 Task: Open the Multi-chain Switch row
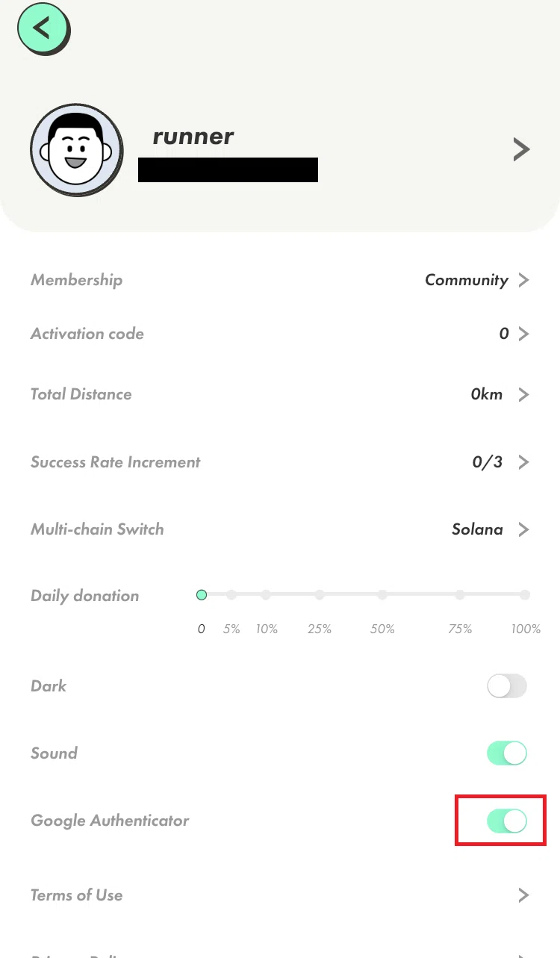pyautogui.click(x=280, y=529)
